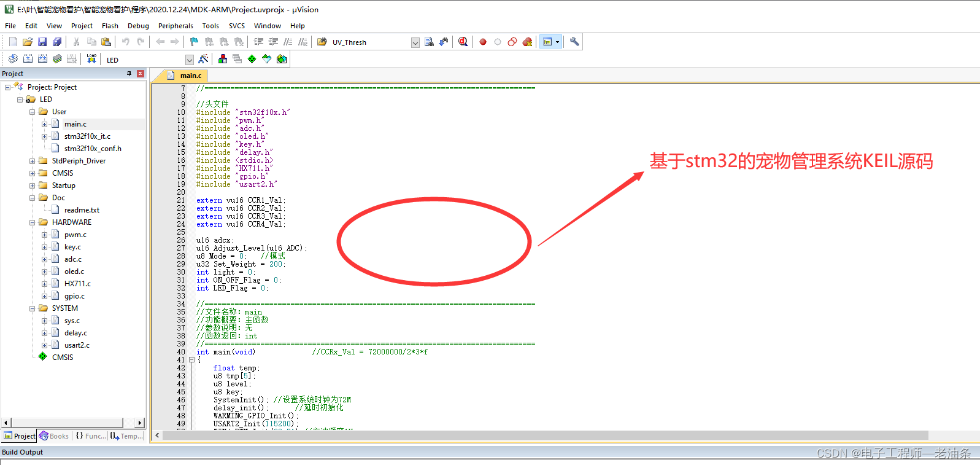980x465 pixels.
Task: Collapse the User folder
Action: 32,112
